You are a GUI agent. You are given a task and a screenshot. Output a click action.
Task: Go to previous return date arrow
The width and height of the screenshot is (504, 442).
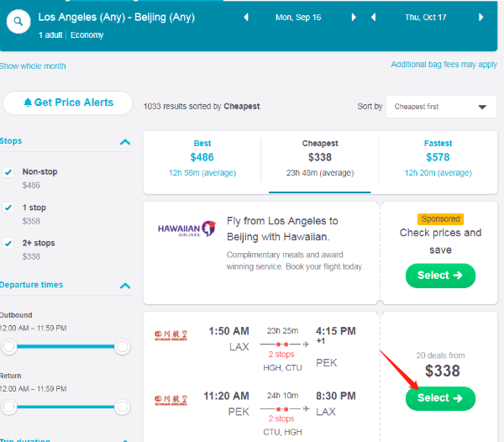point(375,17)
